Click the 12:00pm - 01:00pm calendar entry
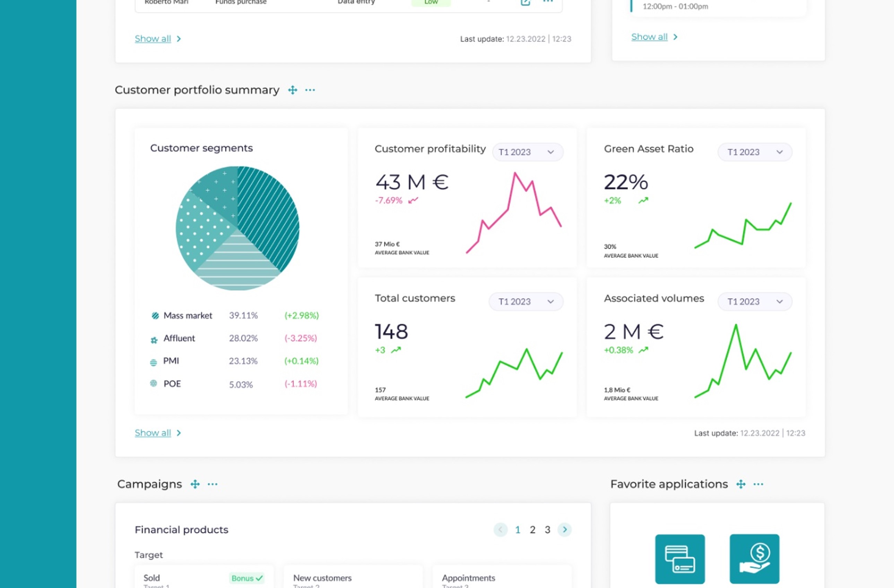This screenshot has height=588, width=894. pos(675,6)
